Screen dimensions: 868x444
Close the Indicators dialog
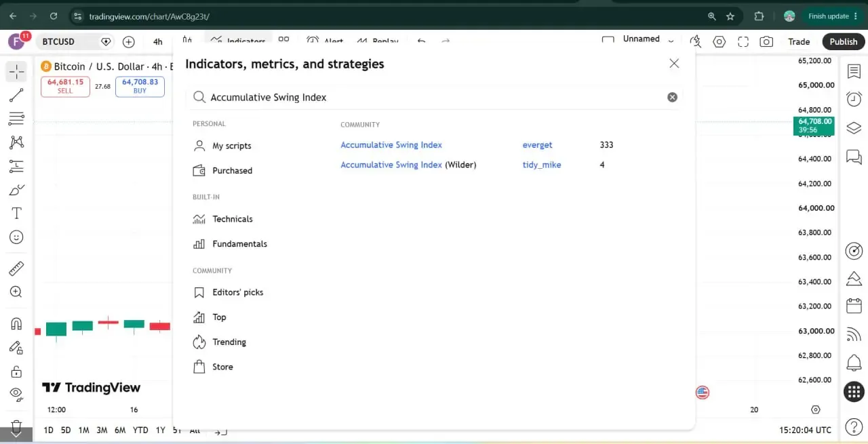(674, 63)
